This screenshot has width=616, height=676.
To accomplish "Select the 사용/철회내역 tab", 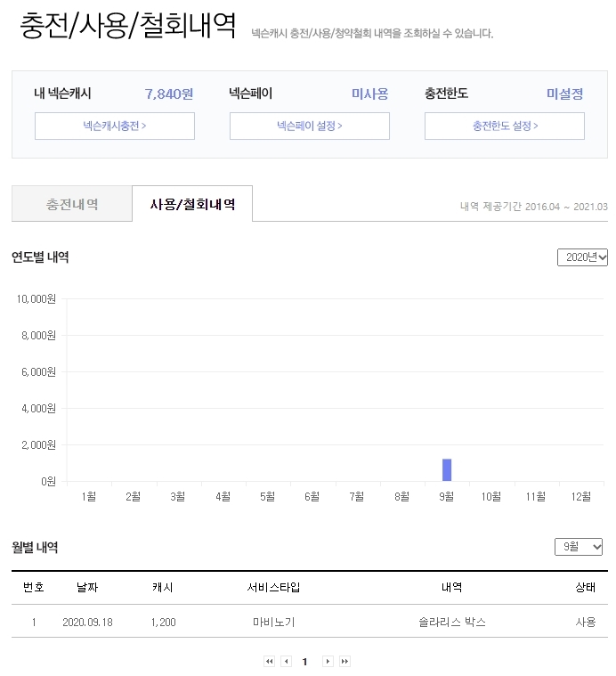I will (x=192, y=204).
